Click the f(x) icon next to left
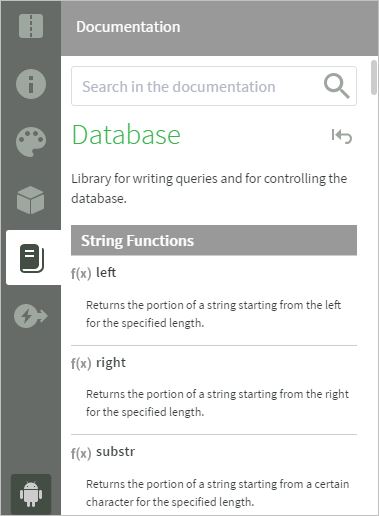The image size is (379, 516). pos(81,273)
